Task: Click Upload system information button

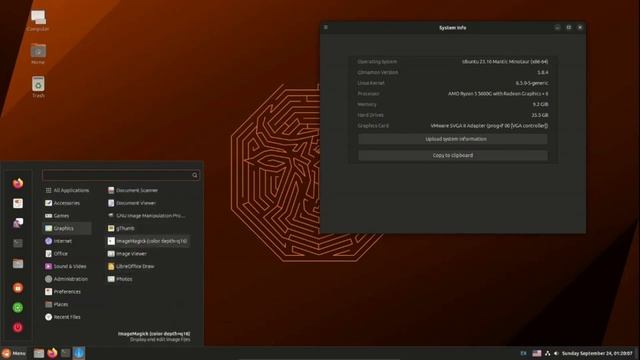Action: click(x=453, y=139)
